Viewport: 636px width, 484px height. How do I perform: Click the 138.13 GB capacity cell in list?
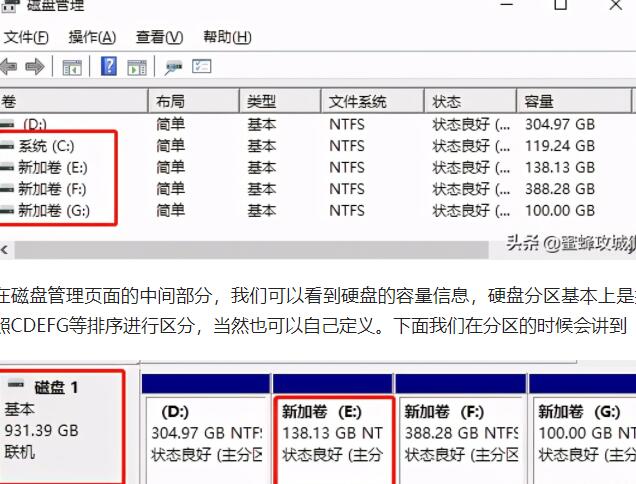560,167
